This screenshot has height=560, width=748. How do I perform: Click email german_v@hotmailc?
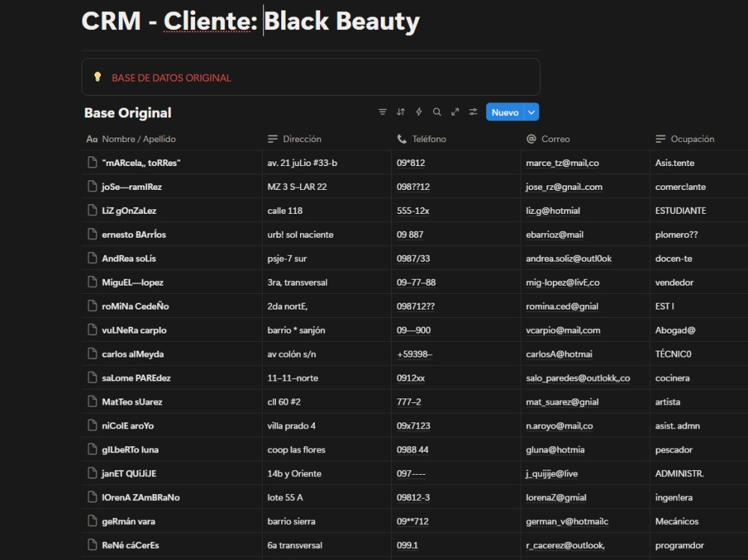click(567, 521)
